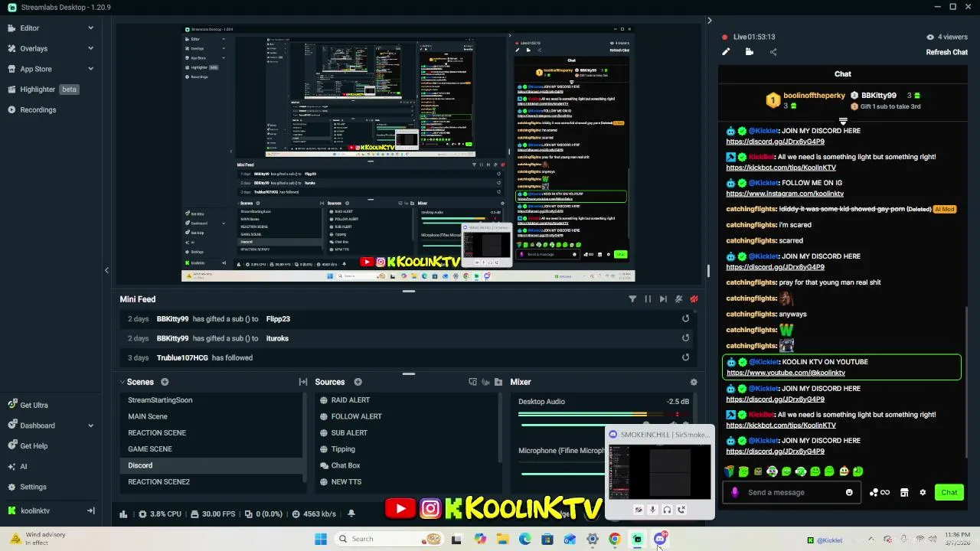
Task: Open Settings in the left sidebar
Action: pyautogui.click(x=33, y=487)
